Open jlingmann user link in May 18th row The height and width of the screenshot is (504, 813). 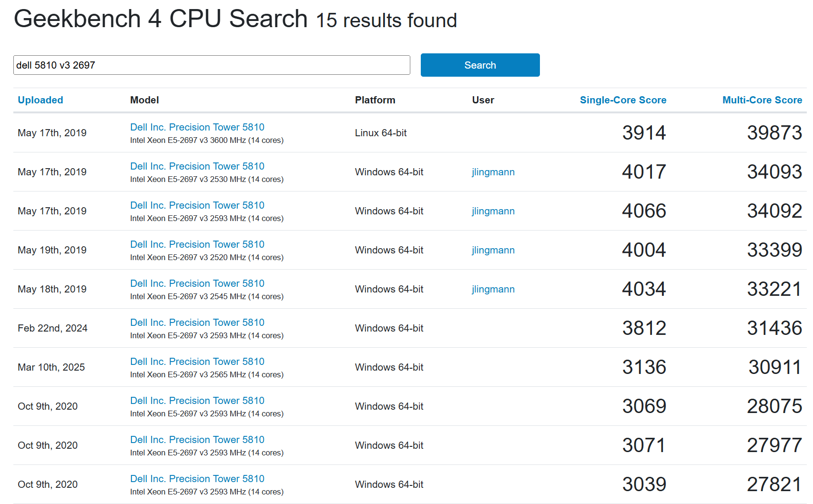pyautogui.click(x=493, y=289)
